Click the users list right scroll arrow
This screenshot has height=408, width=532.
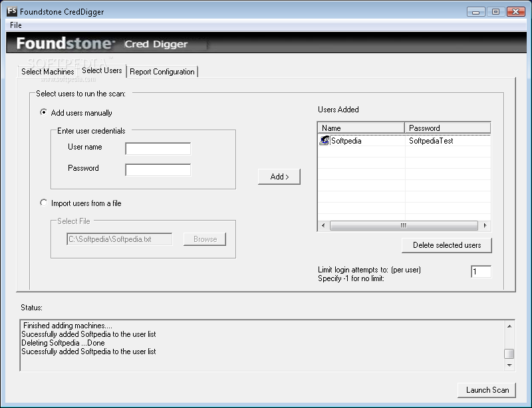click(x=485, y=225)
